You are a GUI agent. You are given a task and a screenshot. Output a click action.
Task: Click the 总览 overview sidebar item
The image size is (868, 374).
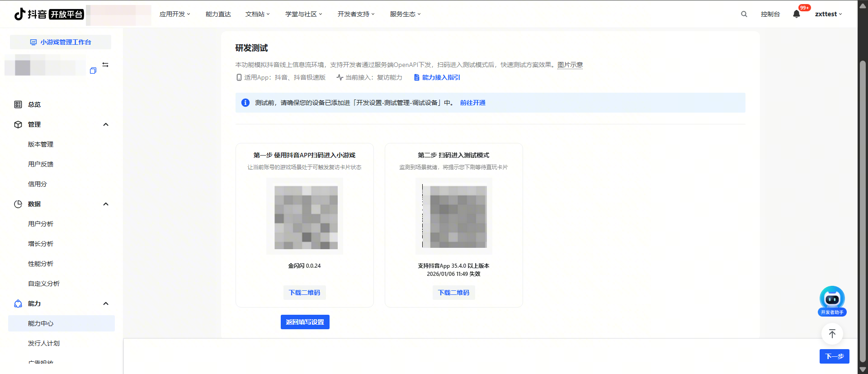tap(34, 104)
